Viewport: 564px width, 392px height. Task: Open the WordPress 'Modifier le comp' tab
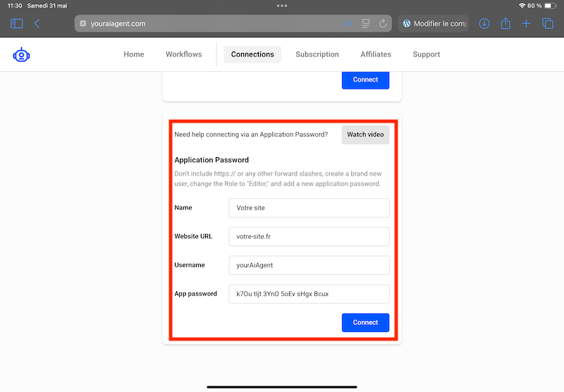[x=433, y=24]
